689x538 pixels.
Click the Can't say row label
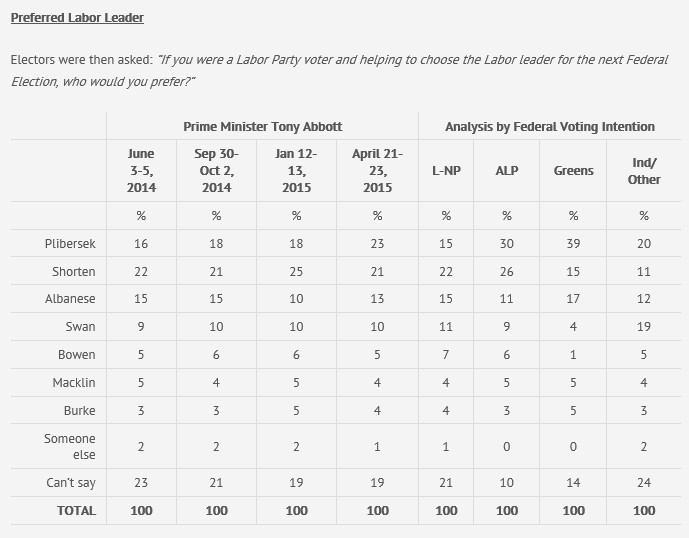pyautogui.click(x=69, y=482)
